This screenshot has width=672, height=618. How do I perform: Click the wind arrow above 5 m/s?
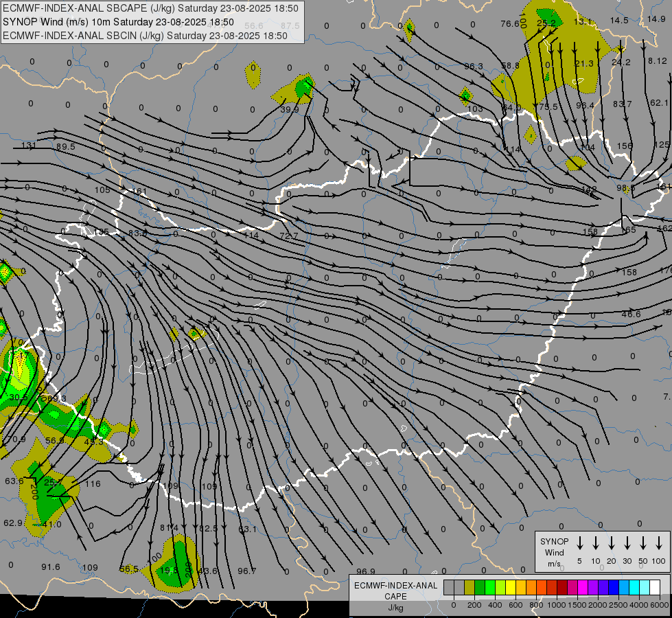click(x=579, y=543)
